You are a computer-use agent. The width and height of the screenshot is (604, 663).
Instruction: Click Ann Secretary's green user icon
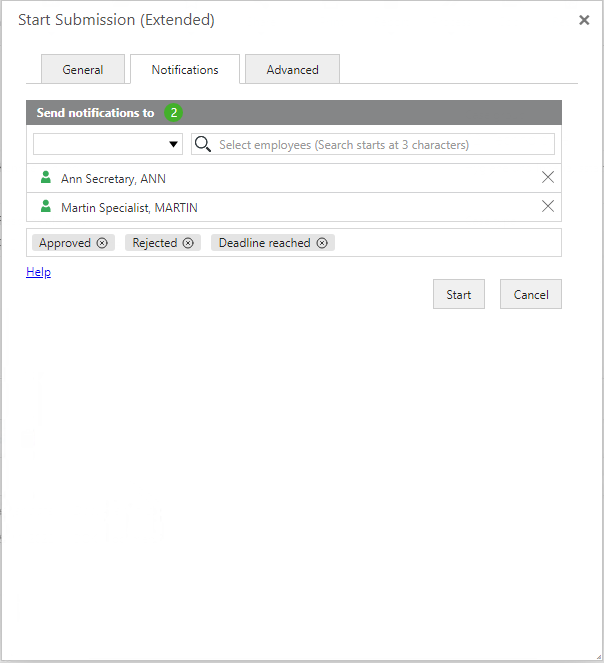45,178
